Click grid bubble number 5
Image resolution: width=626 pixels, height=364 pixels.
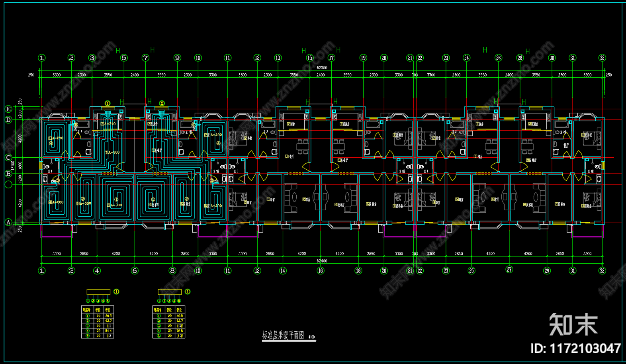point(124,58)
